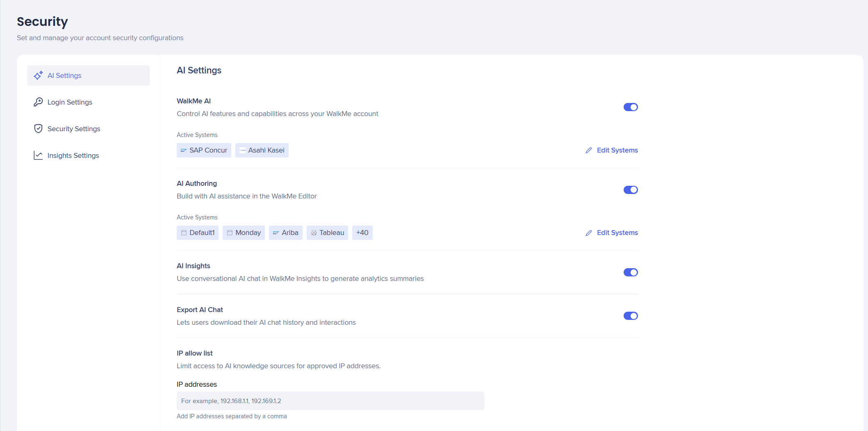This screenshot has width=868, height=431.
Task: Disable the Export AI Chat toggle
Action: click(631, 316)
